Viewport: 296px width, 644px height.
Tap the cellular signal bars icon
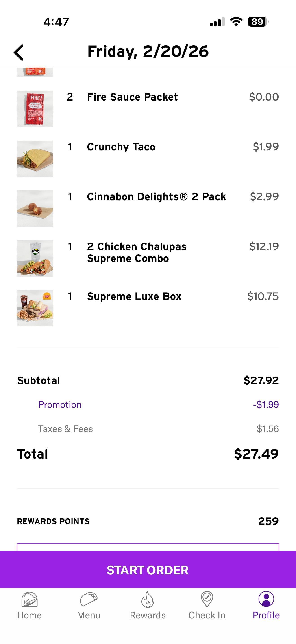point(217,22)
